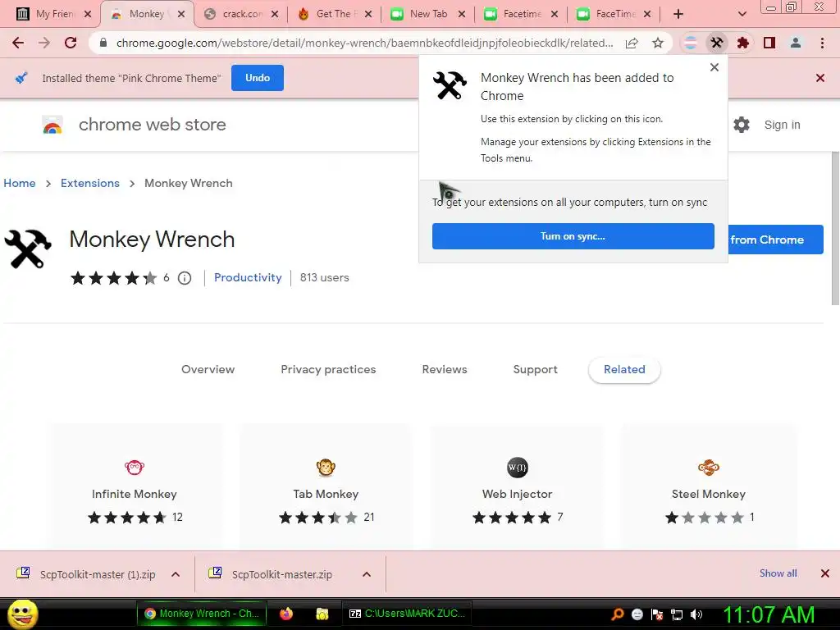The width and height of the screenshot is (840, 630).
Task: Click the striped extension icon next to bookmark star
Action: coord(691,43)
